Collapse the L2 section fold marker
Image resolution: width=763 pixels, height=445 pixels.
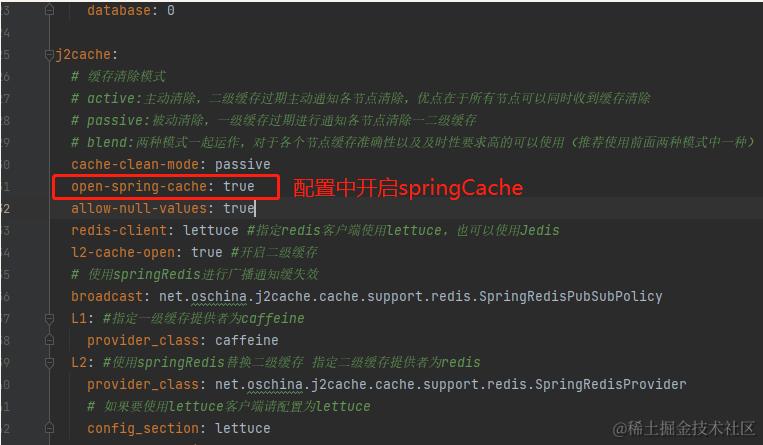click(49, 363)
